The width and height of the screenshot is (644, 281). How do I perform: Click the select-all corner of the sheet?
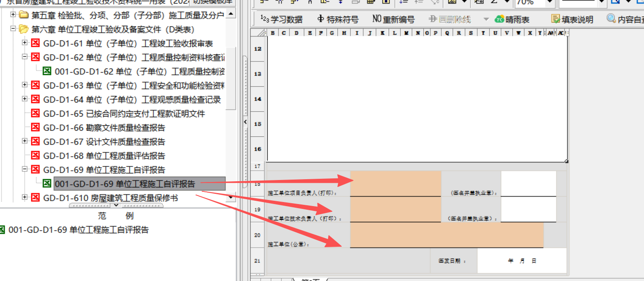[x=259, y=33]
